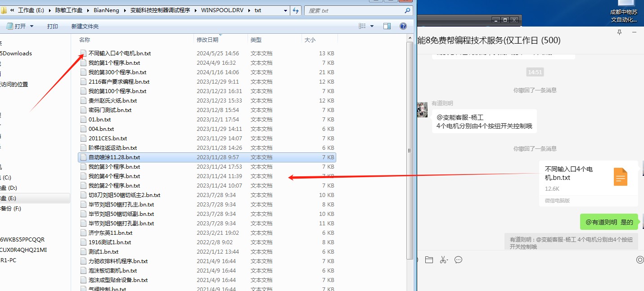The width and height of the screenshot is (644, 291).
Task: Open the address bar history dropdown
Action: tap(286, 10)
